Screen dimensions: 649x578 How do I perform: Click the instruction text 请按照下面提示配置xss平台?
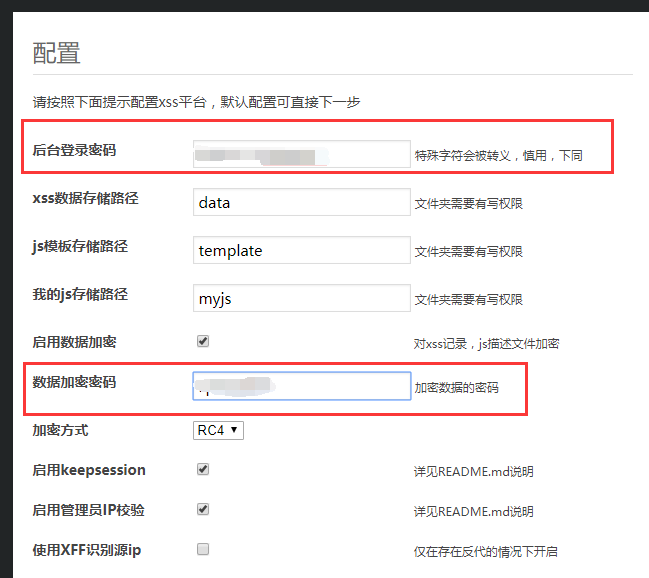coord(120,102)
